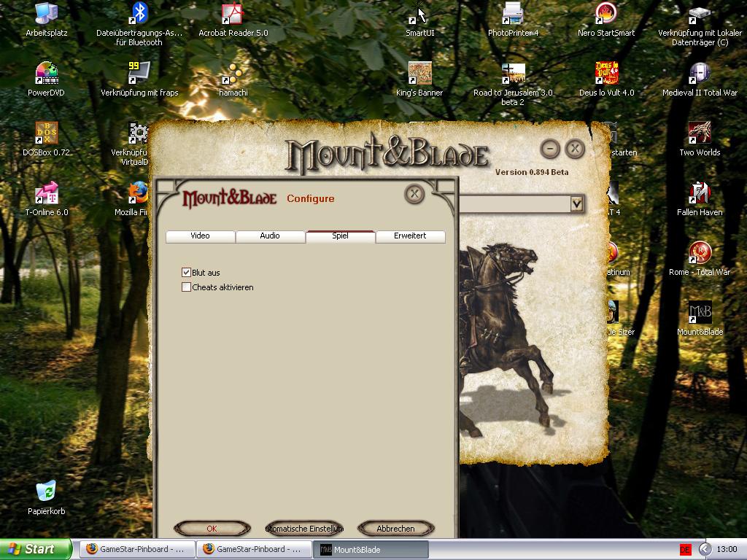Image resolution: width=747 pixels, height=560 pixels.
Task: Toggle the Blut aus checkbox
Action: coord(186,273)
